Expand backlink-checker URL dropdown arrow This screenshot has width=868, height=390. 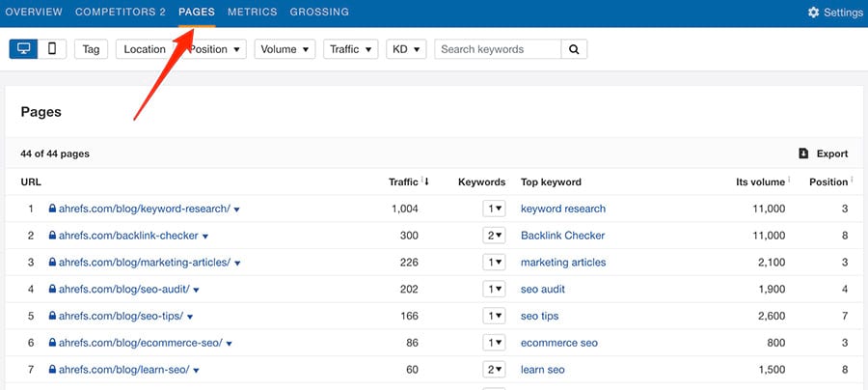pos(204,237)
